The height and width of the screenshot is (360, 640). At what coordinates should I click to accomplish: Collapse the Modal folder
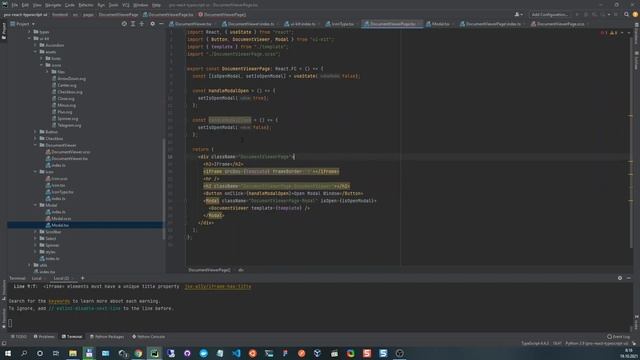(x=36, y=205)
